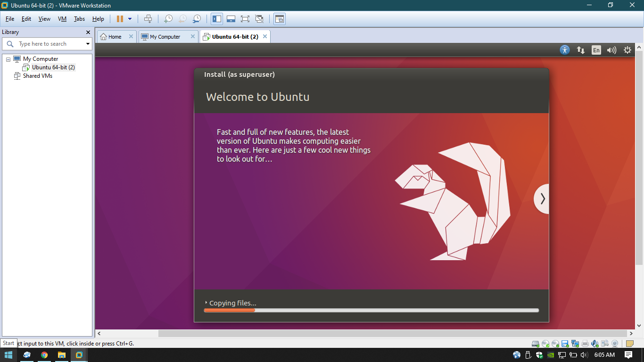
Task: Open the Windows Start menu
Action: pos(8,355)
